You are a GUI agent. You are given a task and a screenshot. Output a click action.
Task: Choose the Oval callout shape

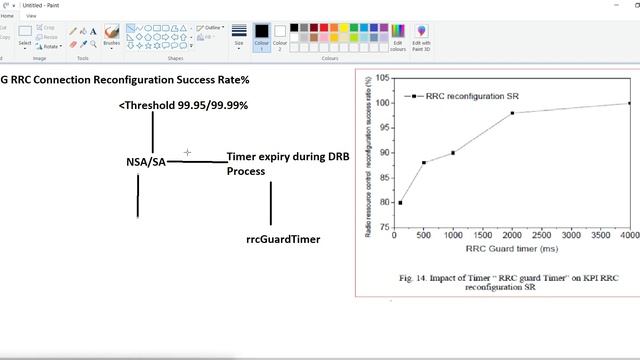pyautogui.click(x=175, y=46)
